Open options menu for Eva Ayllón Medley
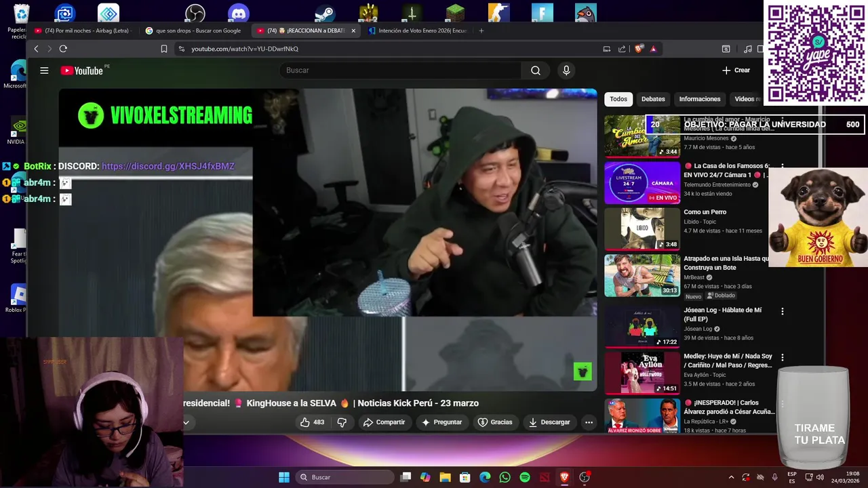The height and width of the screenshot is (488, 868). (x=782, y=357)
